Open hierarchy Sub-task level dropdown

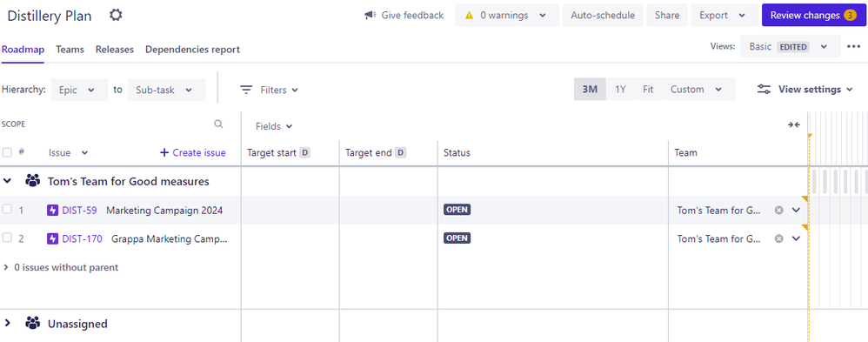pos(166,90)
